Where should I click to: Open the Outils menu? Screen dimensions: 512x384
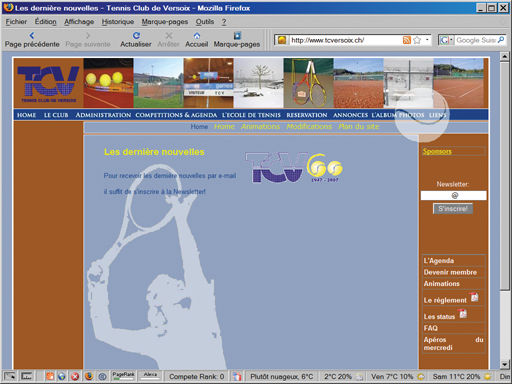(x=205, y=22)
